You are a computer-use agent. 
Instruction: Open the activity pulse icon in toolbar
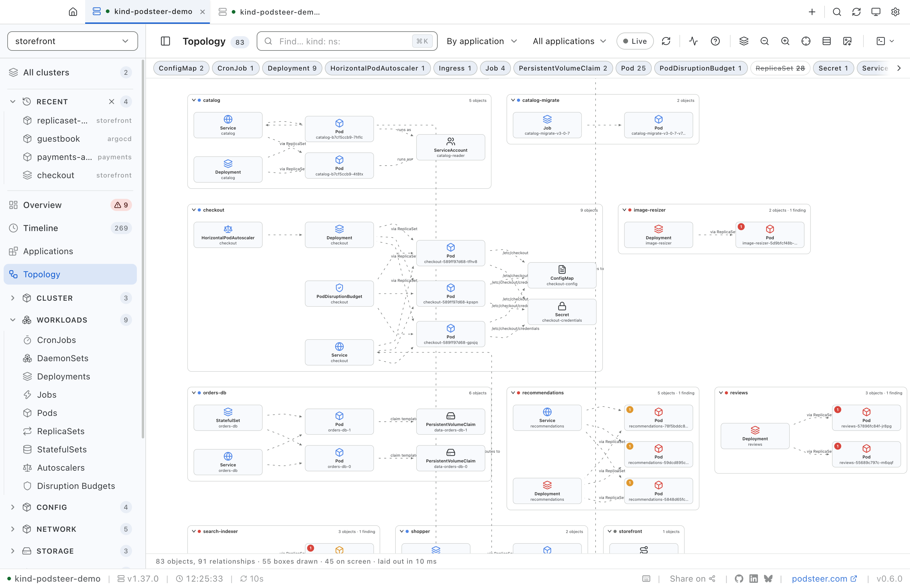pyautogui.click(x=693, y=41)
